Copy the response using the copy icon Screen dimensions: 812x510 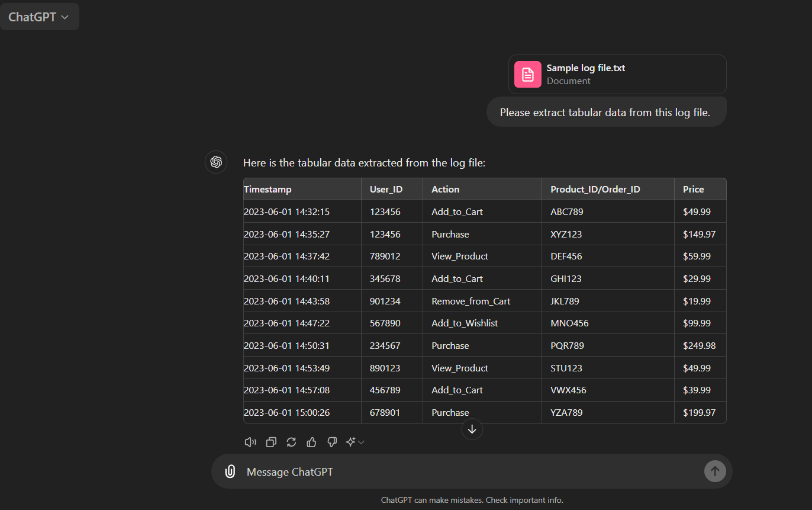(x=270, y=442)
